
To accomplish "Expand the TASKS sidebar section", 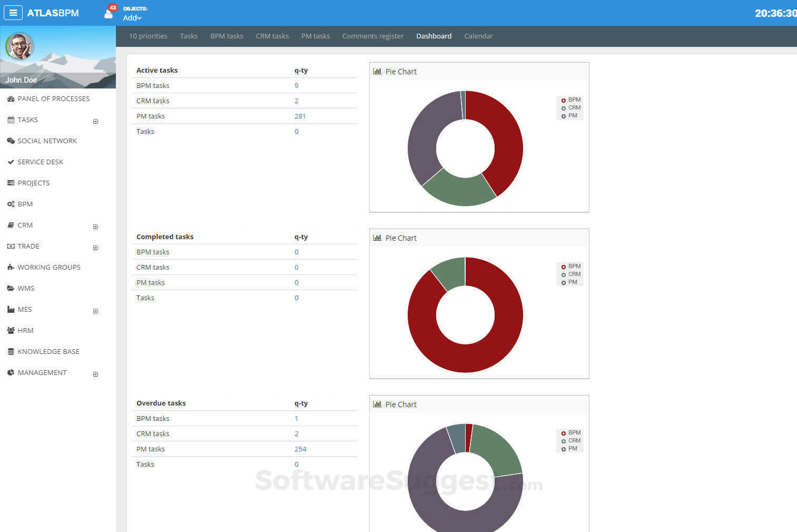I will click(x=95, y=121).
